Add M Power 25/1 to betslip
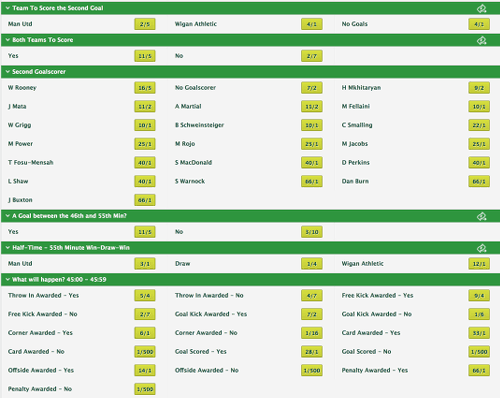The height and width of the screenshot is (398, 500). (x=145, y=144)
